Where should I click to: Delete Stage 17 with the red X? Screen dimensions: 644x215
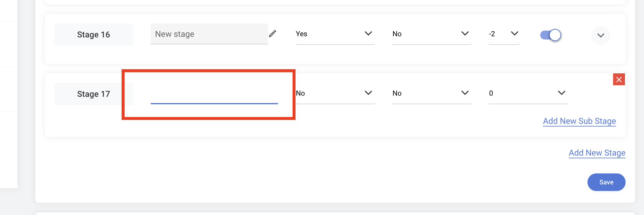(619, 79)
